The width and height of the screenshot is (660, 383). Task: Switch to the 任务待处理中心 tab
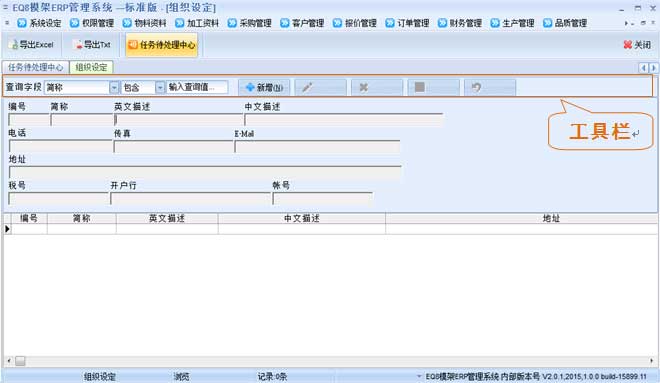tap(36, 67)
